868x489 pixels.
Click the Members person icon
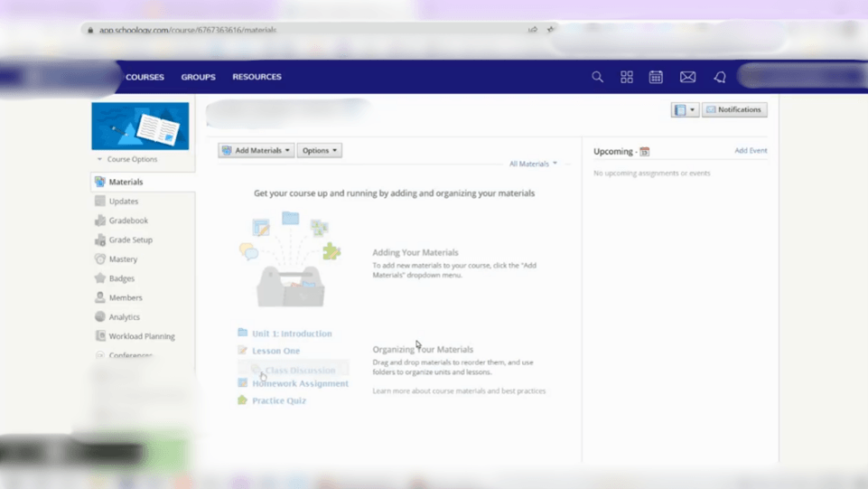click(100, 297)
